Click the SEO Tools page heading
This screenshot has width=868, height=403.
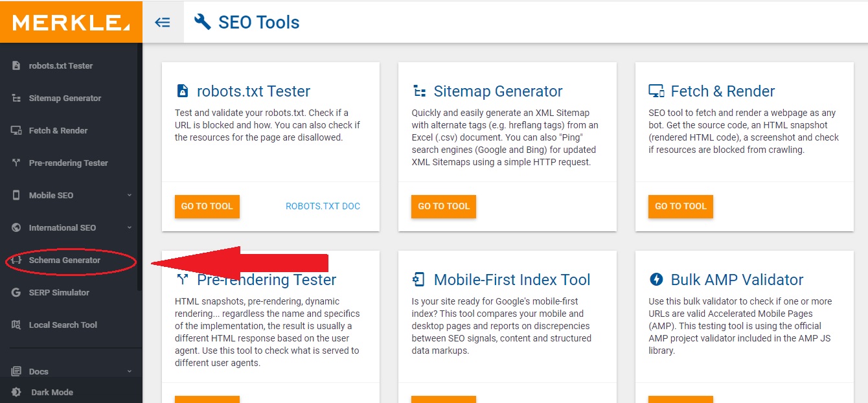[x=259, y=23]
